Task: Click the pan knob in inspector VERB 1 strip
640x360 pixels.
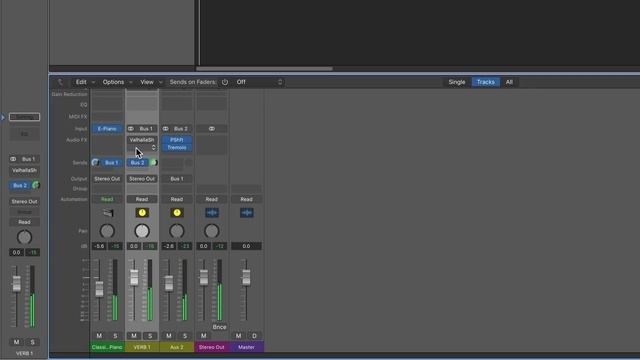Action: pyautogui.click(x=24, y=237)
